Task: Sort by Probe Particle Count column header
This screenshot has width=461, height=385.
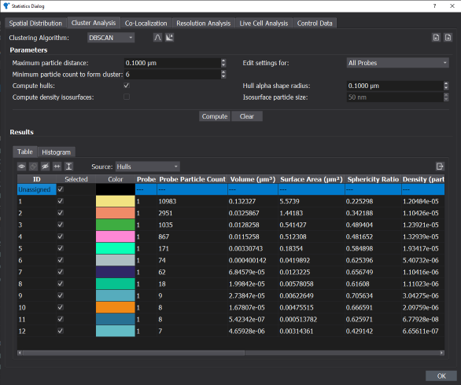Action: click(x=192, y=179)
